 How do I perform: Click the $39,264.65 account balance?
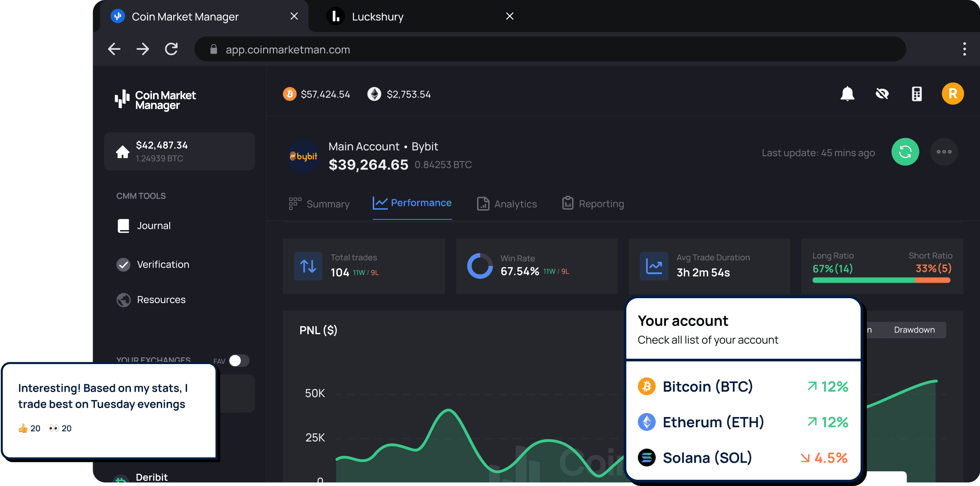tap(368, 165)
